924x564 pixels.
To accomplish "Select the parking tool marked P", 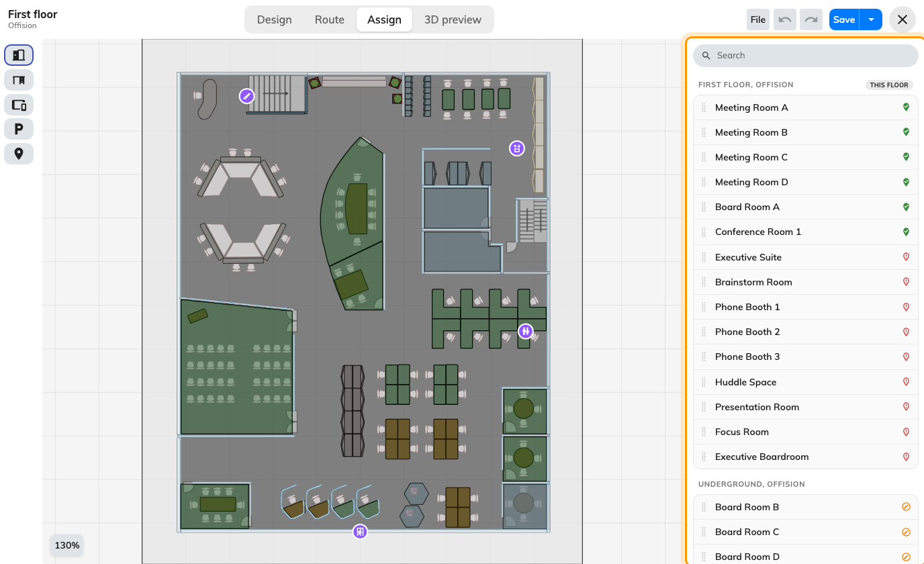I will tap(19, 129).
